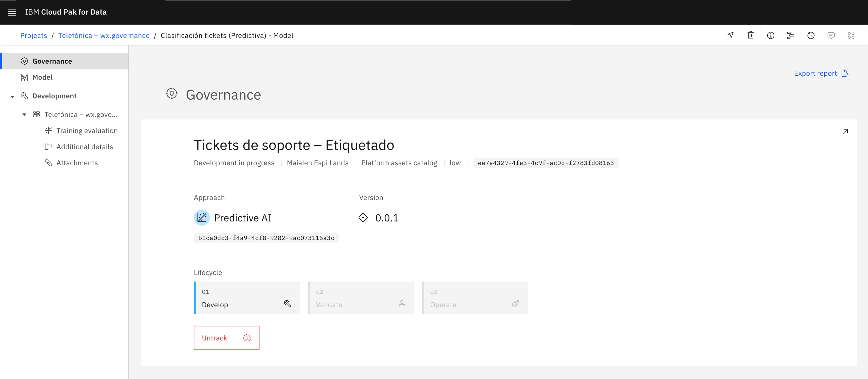Screen dimensions: 868x379
Task: Click the trash delete icon
Action: pos(750,35)
